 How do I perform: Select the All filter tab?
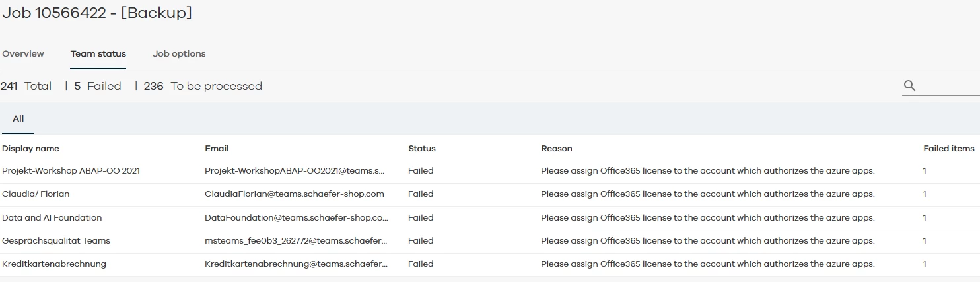(18, 119)
